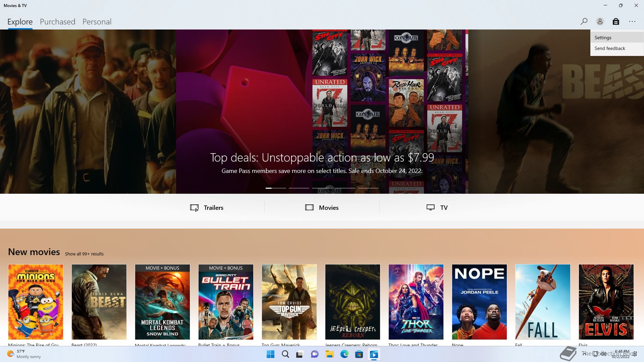This screenshot has height=362, width=644.
Task: Click the New movies heading
Action: [34, 252]
